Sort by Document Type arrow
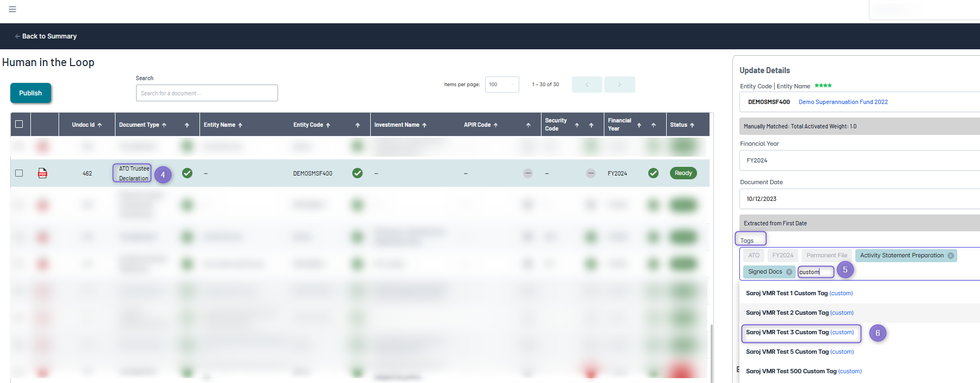 pyautogui.click(x=164, y=125)
